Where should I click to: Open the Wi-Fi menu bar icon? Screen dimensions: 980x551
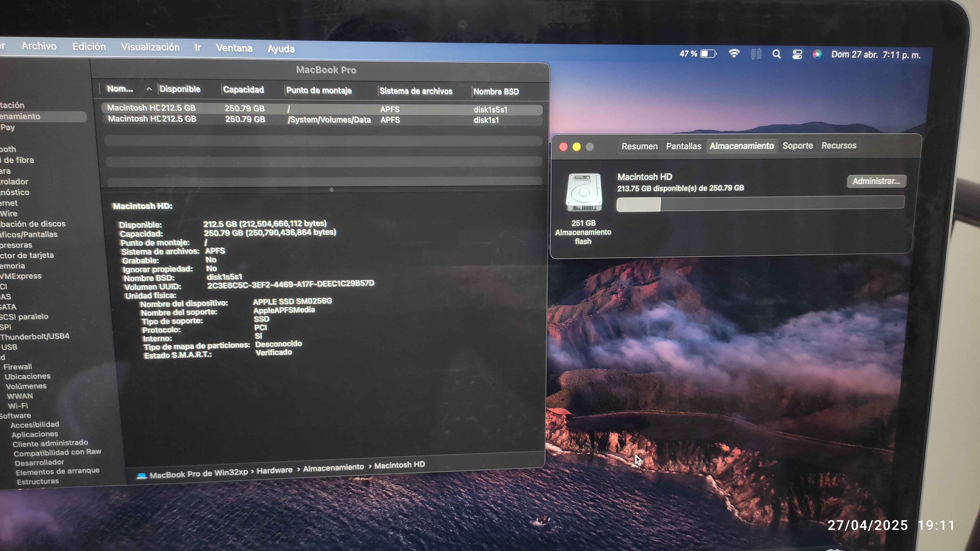[x=734, y=54]
